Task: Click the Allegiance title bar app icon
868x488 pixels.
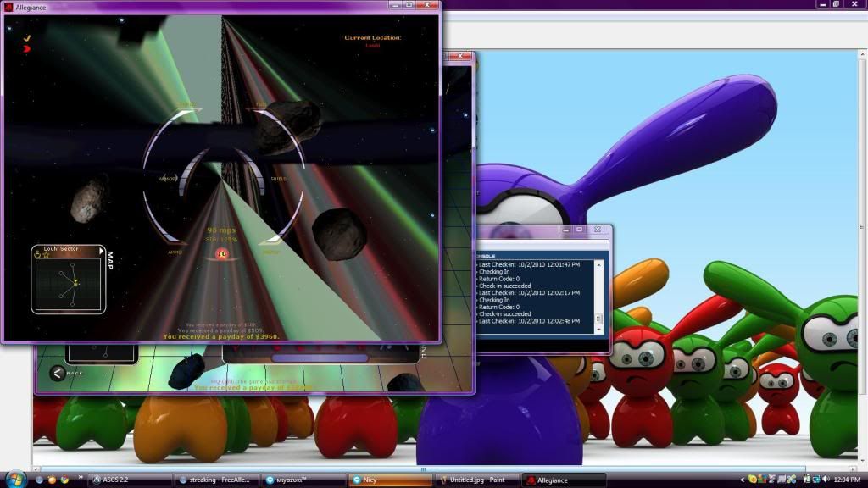Action: tap(8, 7)
